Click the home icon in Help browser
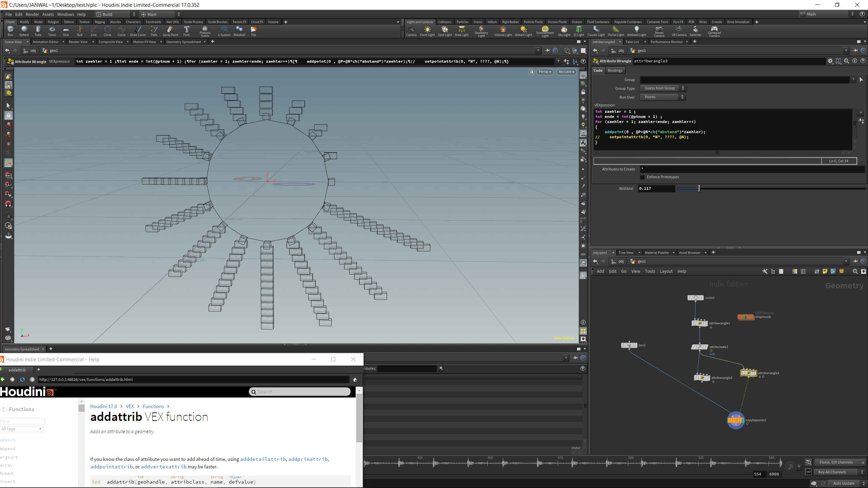868x488 pixels. coord(355,380)
